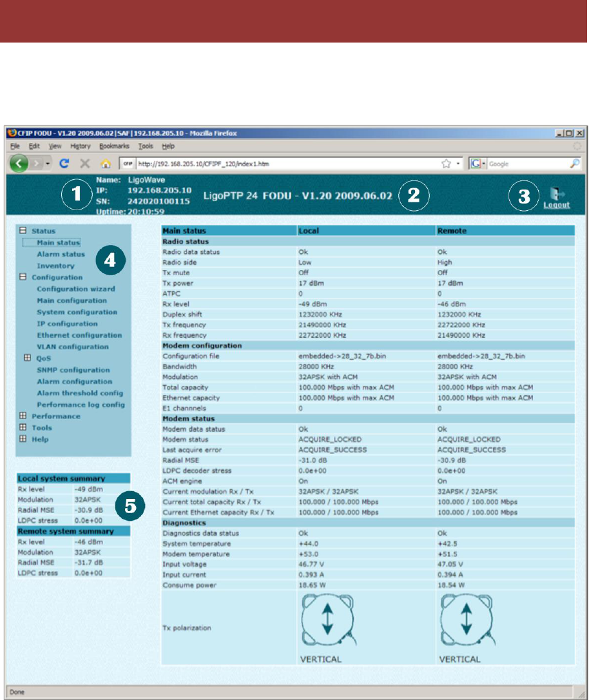Click the search magnifier icon

575,164
